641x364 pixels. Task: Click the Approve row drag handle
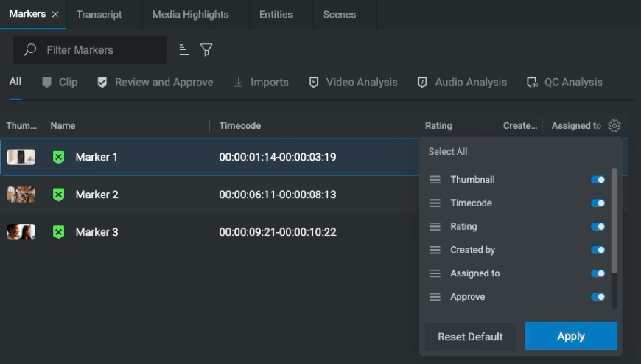435,297
